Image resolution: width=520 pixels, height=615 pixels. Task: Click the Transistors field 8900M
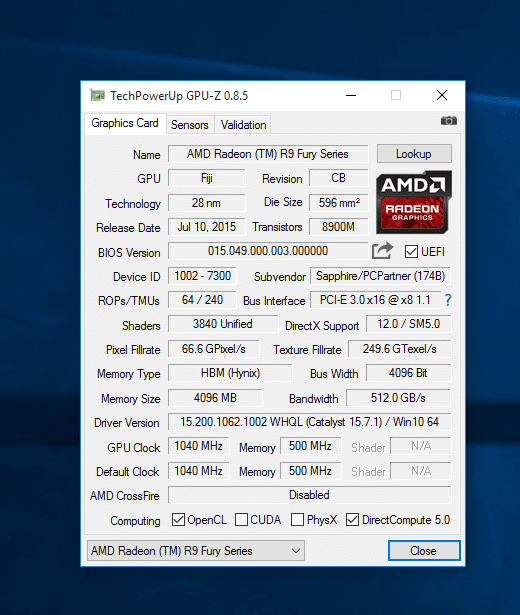click(338, 227)
